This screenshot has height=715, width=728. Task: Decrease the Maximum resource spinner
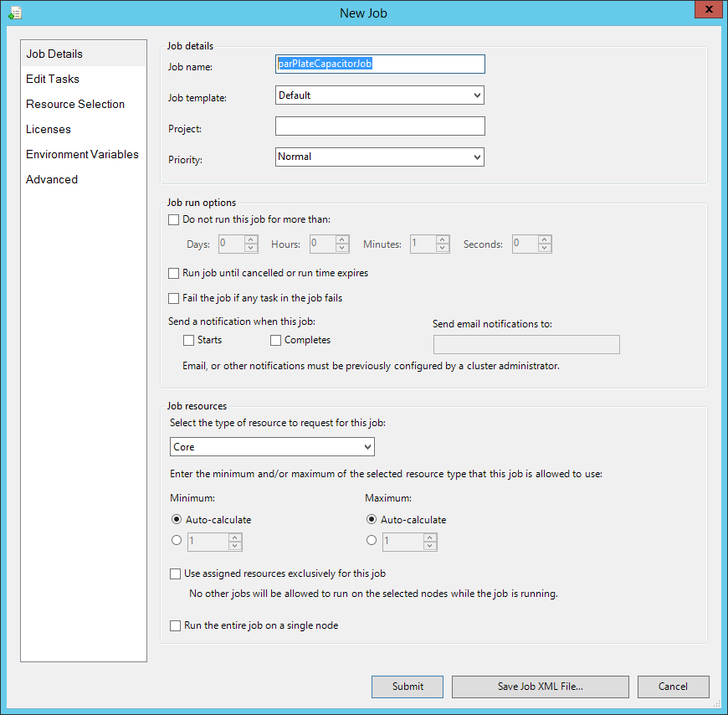coord(430,546)
